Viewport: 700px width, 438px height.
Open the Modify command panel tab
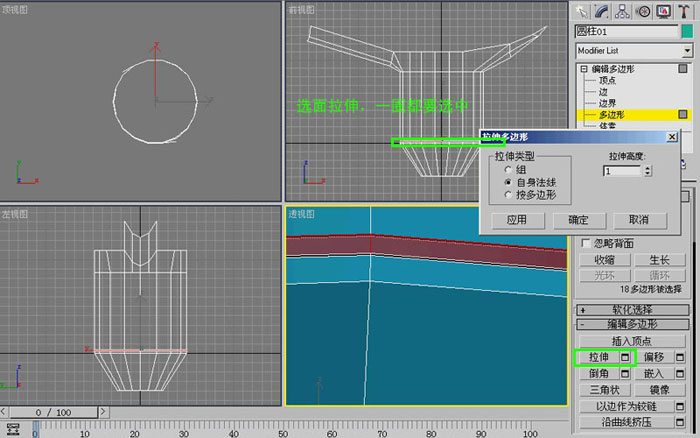[601, 12]
